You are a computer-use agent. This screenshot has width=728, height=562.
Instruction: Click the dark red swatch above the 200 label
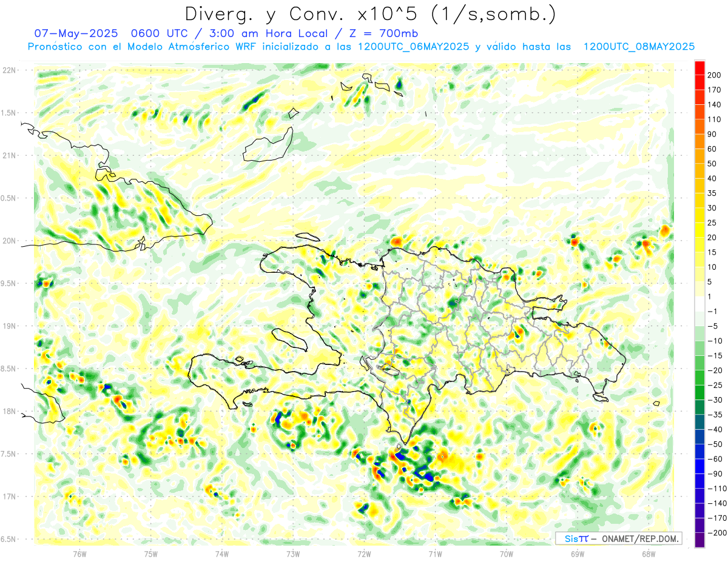tap(699, 67)
